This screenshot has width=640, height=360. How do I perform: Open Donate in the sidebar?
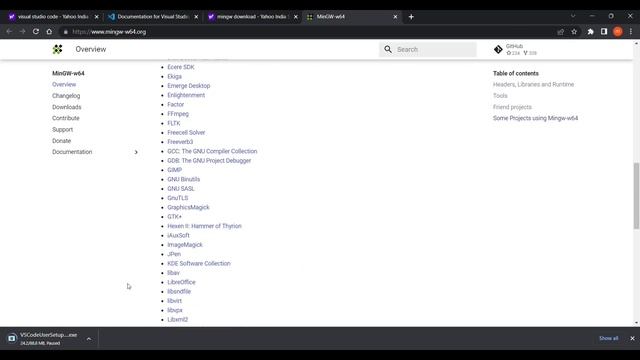pos(62,141)
